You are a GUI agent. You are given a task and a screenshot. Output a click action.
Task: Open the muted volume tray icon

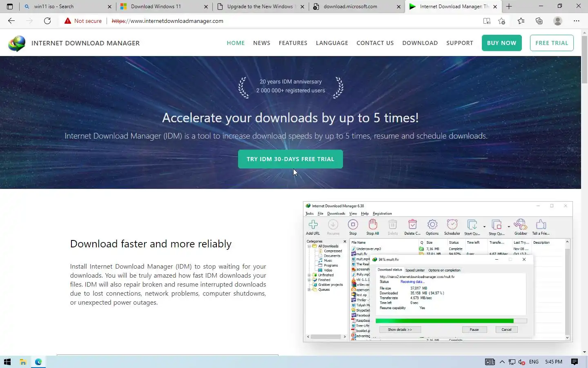[x=521, y=362]
